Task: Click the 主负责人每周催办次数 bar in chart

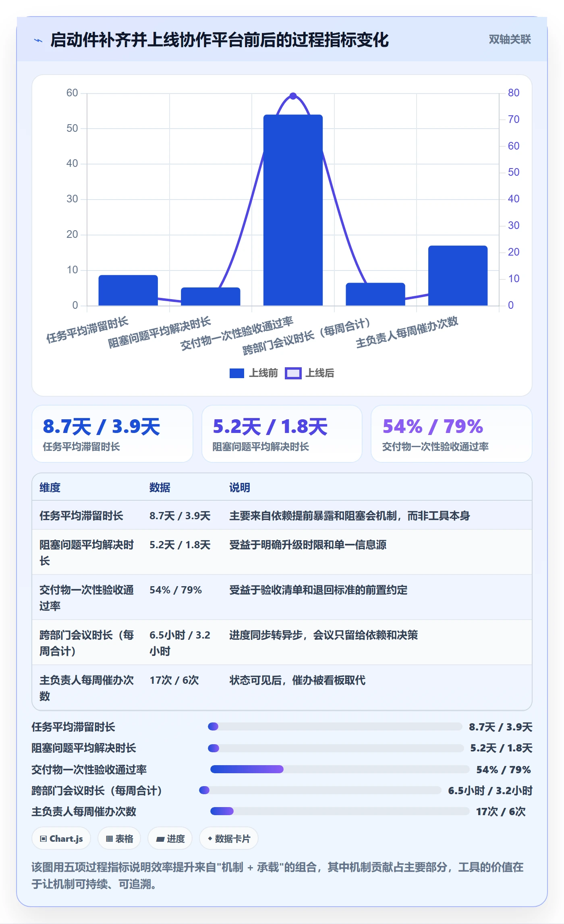Action: pyautogui.click(x=458, y=275)
